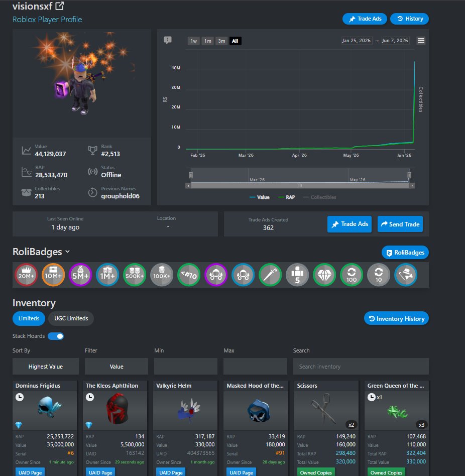This screenshot has height=476, width=465.
Task: Click the 1M+ RoliBadge
Action: pyautogui.click(x=107, y=275)
